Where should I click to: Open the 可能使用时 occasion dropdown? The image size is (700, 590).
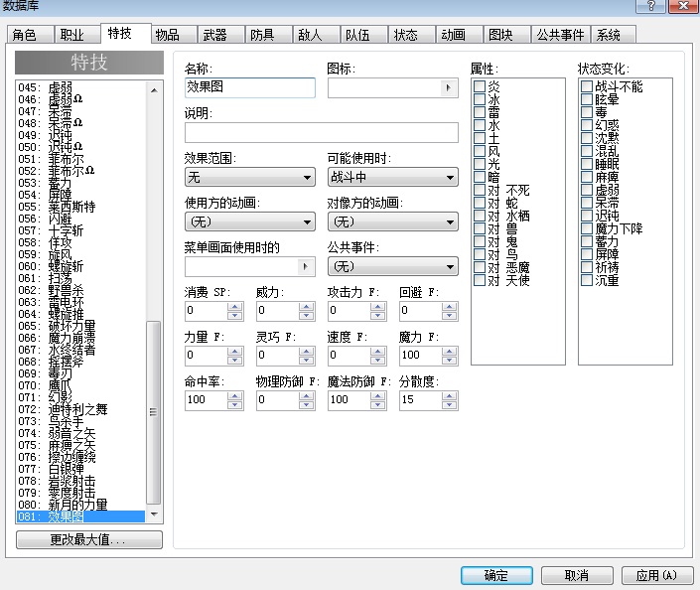tap(393, 178)
